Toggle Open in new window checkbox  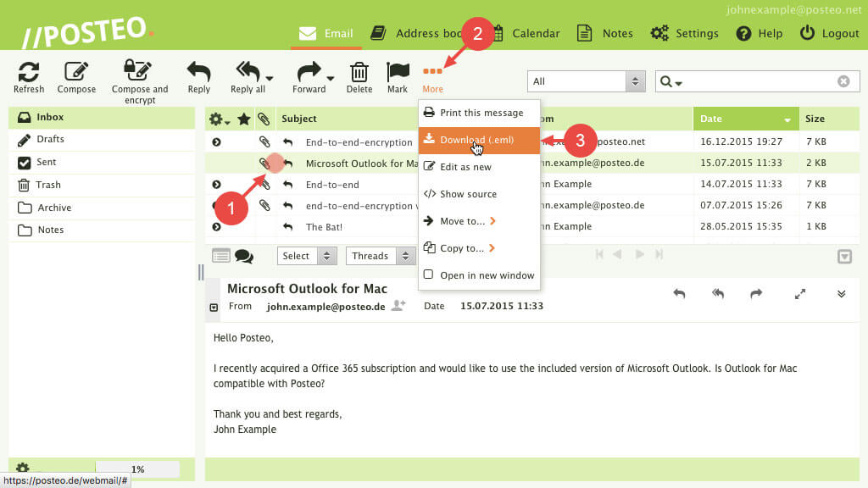(429, 275)
